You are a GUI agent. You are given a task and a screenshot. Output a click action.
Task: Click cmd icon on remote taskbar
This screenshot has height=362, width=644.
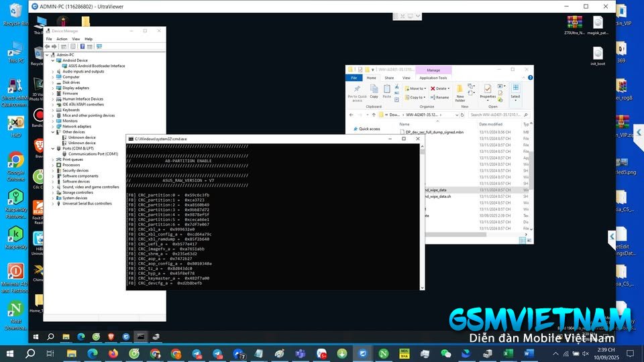(x=140, y=337)
